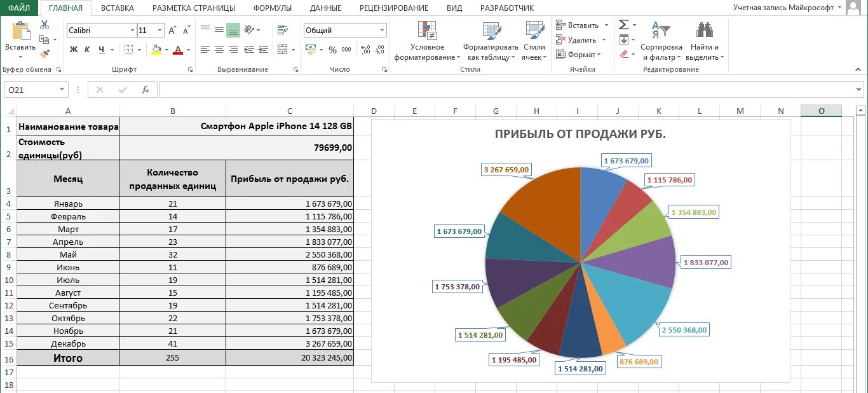Click the borders grid icon
The width and height of the screenshot is (868, 393).
click(129, 50)
